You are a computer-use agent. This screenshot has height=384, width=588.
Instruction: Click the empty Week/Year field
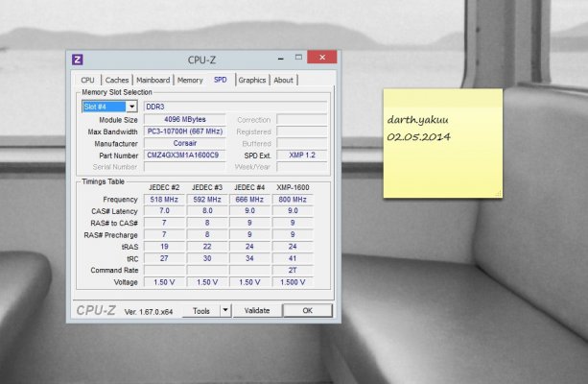302,167
